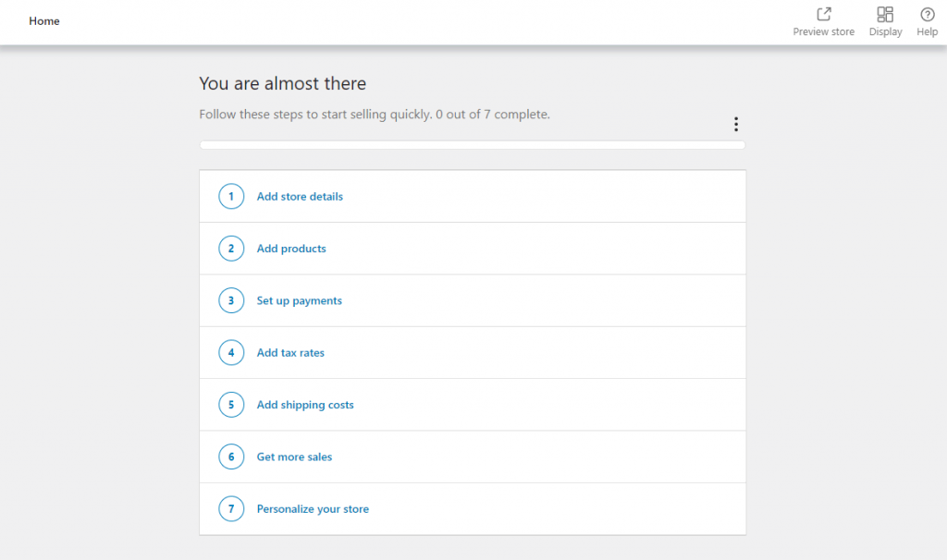947x560 pixels.
Task: Click the step 1 circle icon
Action: coord(231,197)
